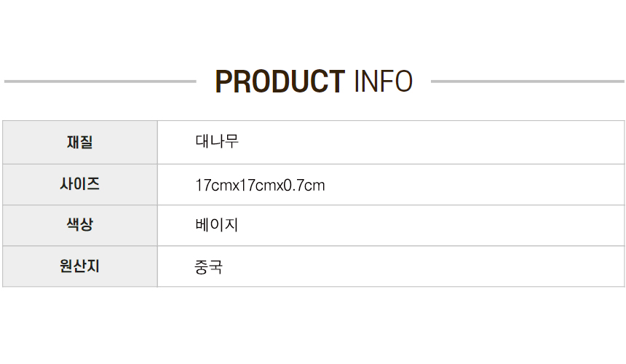Click the gray line left of heading

coord(100,82)
